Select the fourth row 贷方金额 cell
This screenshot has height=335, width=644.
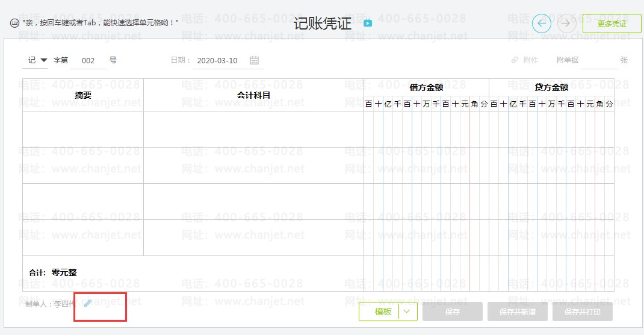click(551, 237)
